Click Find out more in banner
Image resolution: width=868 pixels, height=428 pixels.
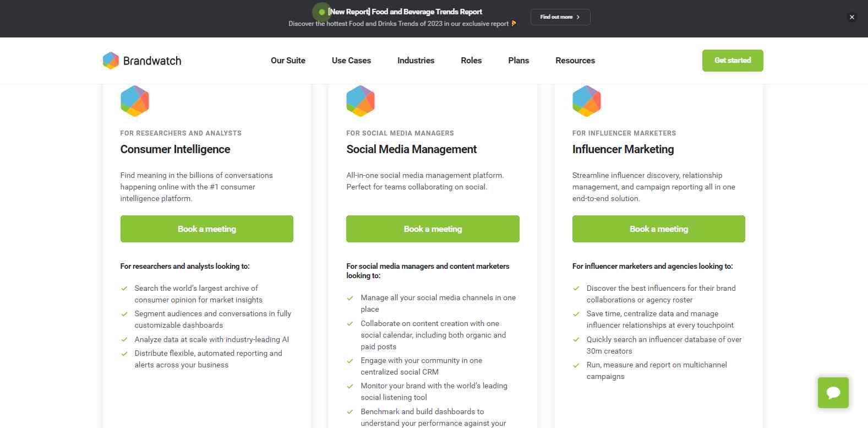[x=560, y=17]
